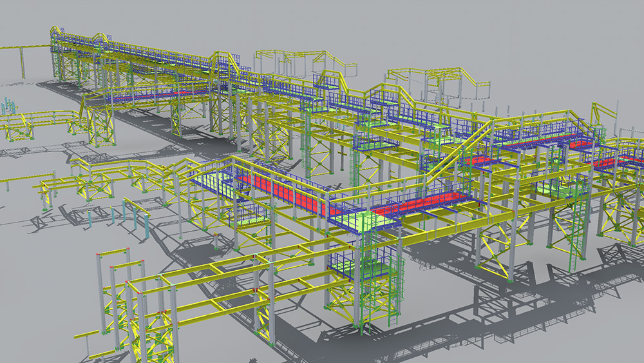Click the cyan posts at far left edge
The image size is (644, 363).
pos(6,104)
